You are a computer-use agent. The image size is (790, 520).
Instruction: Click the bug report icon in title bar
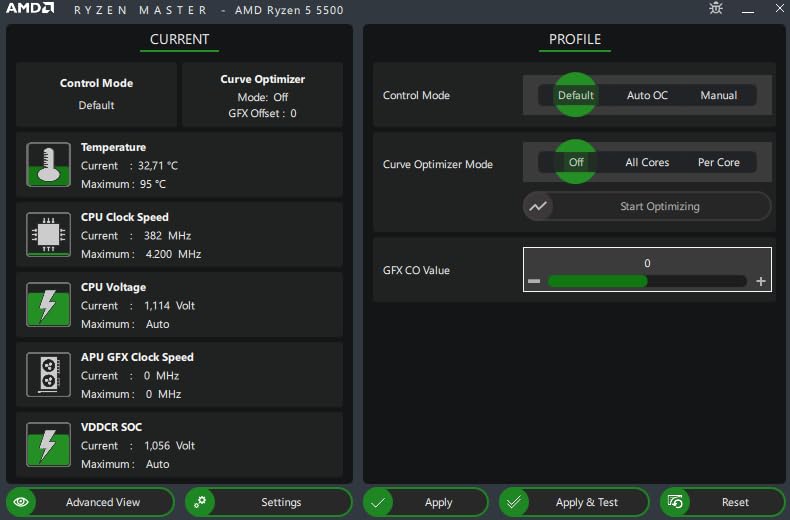[715, 9]
